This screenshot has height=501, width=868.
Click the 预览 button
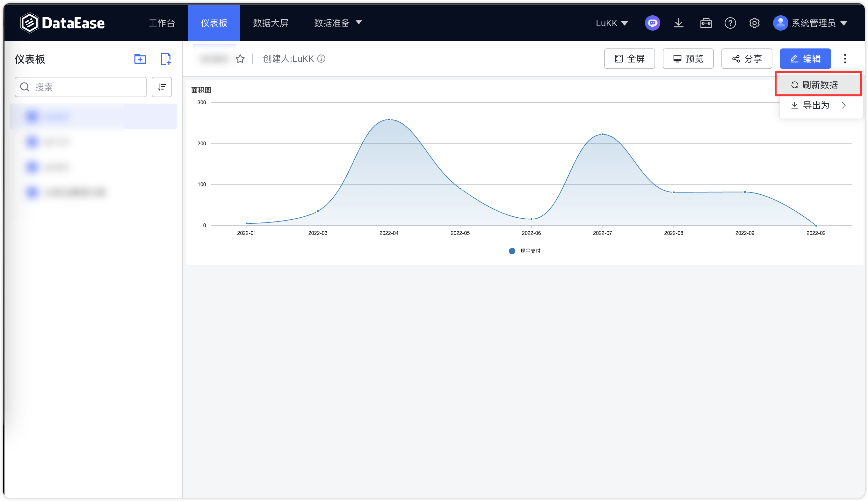[688, 59]
